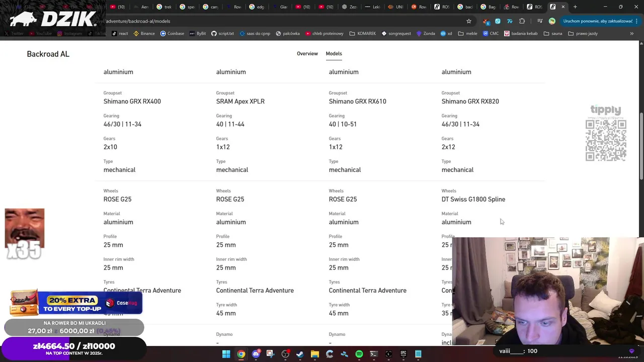This screenshot has height=362, width=644.
Task: Expand the KOMAREK bookmark folder
Action: (362, 34)
